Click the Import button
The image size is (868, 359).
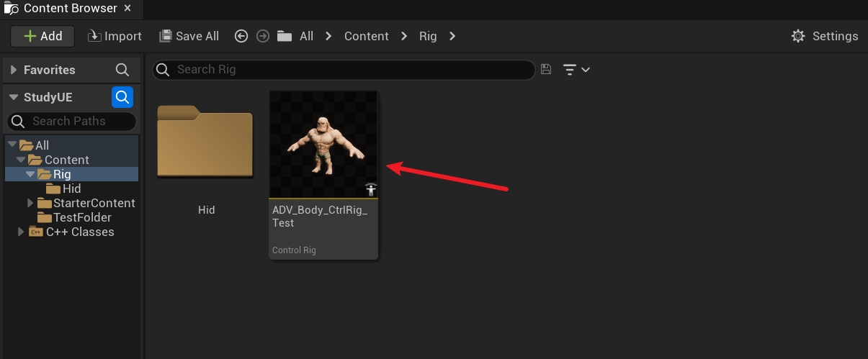[115, 36]
